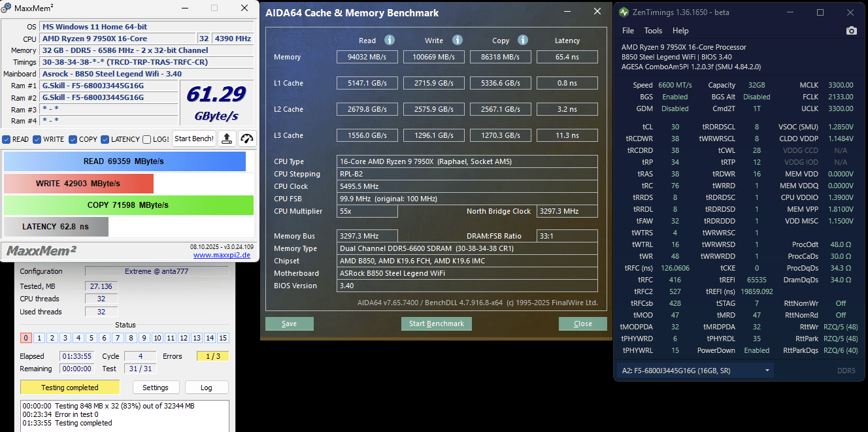Open Settings in the memory test window
The height and width of the screenshot is (432, 868).
point(156,388)
